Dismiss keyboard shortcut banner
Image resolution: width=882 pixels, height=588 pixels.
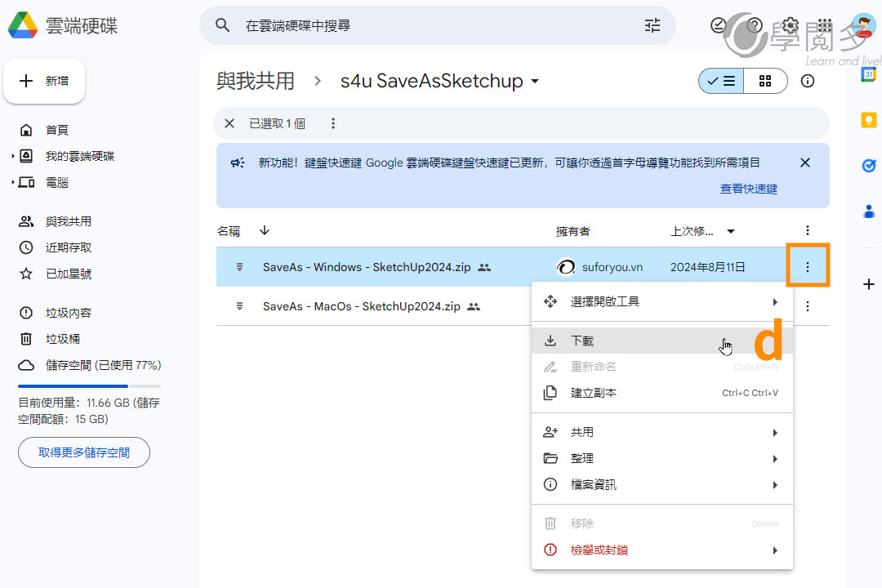tap(805, 163)
